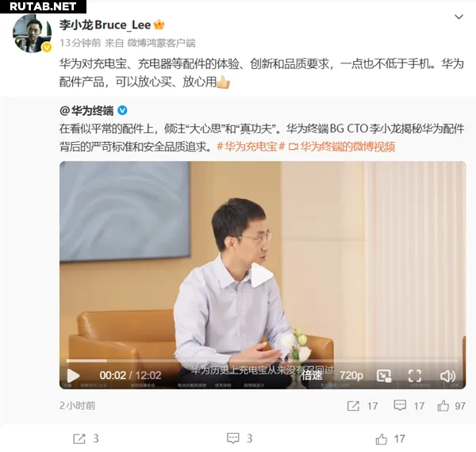
Task: Seek on the video progress bar
Action: click(x=263, y=361)
